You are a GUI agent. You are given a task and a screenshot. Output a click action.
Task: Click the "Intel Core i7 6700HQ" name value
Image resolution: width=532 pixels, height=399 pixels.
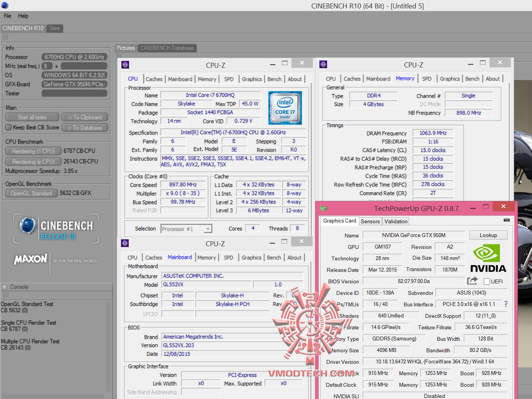click(x=210, y=95)
